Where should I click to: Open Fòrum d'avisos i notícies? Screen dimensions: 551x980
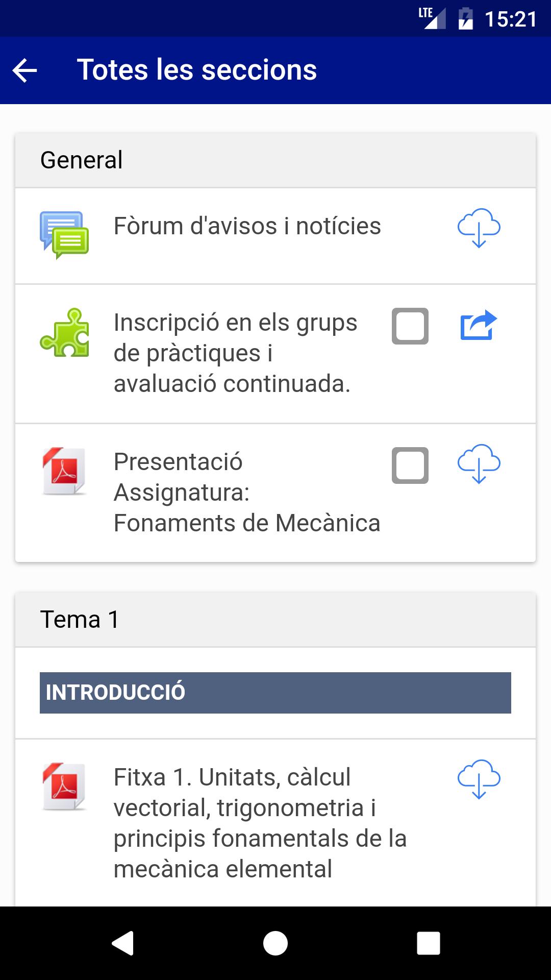click(x=247, y=226)
